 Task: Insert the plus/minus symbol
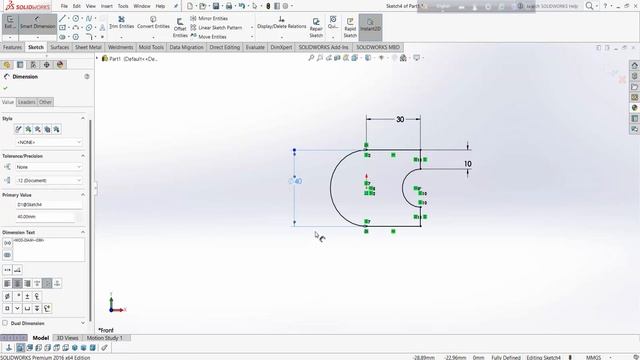(27, 296)
